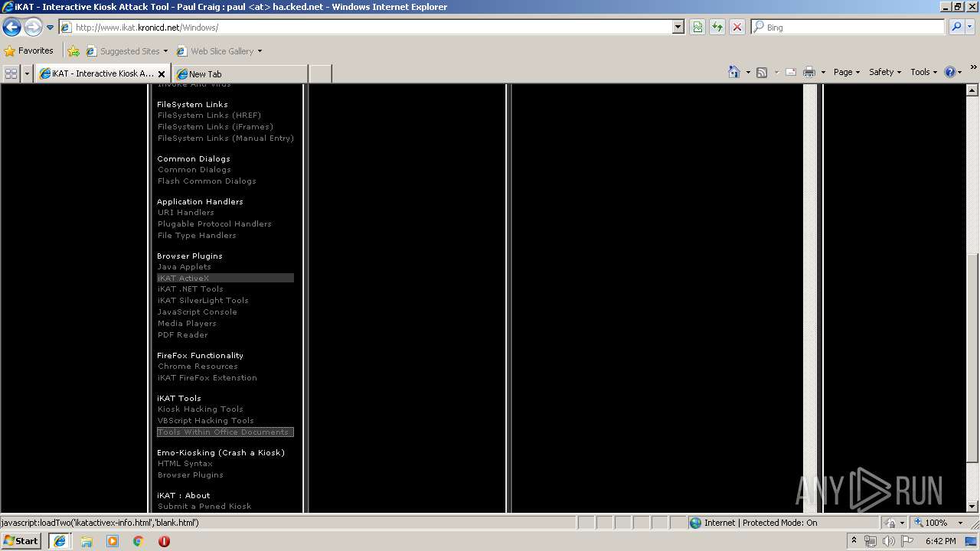Click the browser Back button
Screen dimensions: 980x551
pos(11,28)
